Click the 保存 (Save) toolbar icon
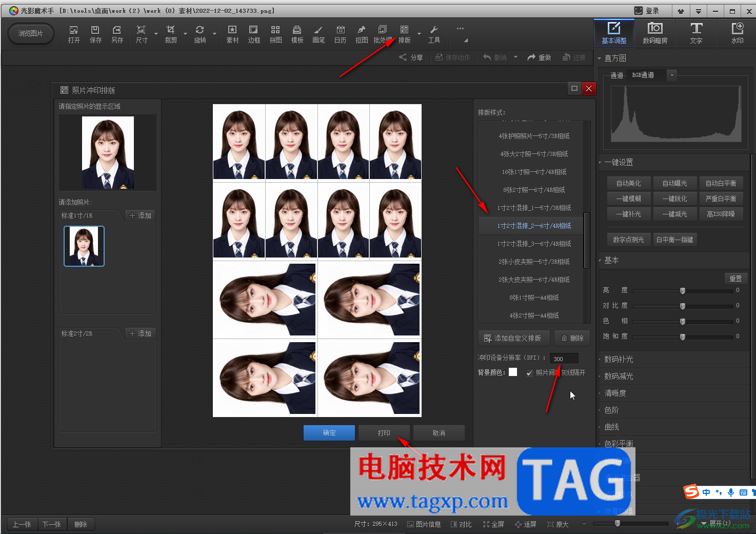 95,34
